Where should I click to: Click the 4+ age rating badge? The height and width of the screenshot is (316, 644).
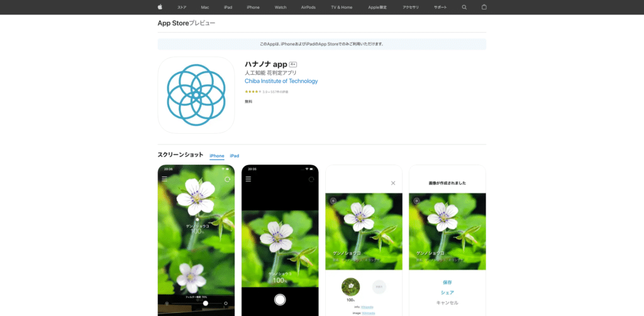coord(293,65)
